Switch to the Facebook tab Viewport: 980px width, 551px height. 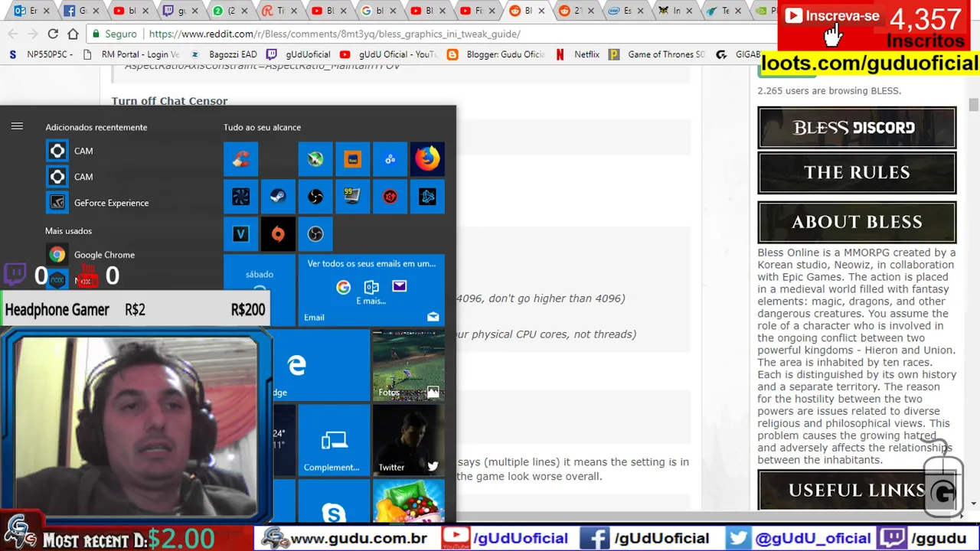click(80, 11)
